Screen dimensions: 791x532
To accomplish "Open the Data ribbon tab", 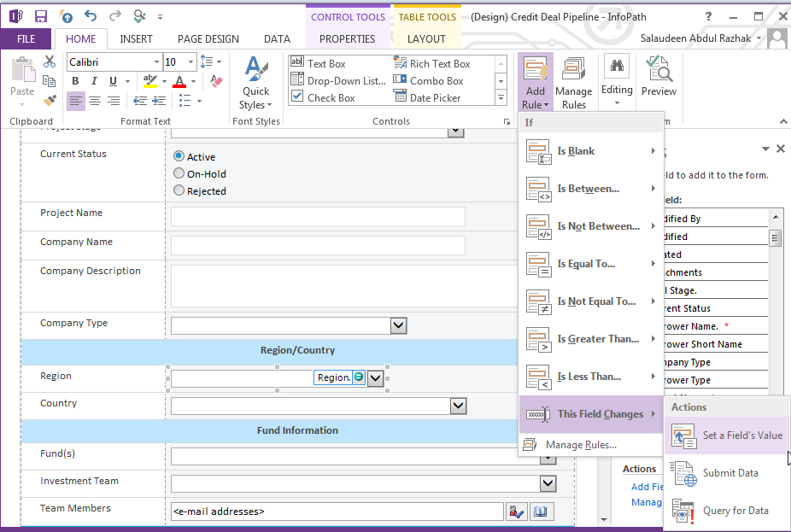I will [277, 38].
